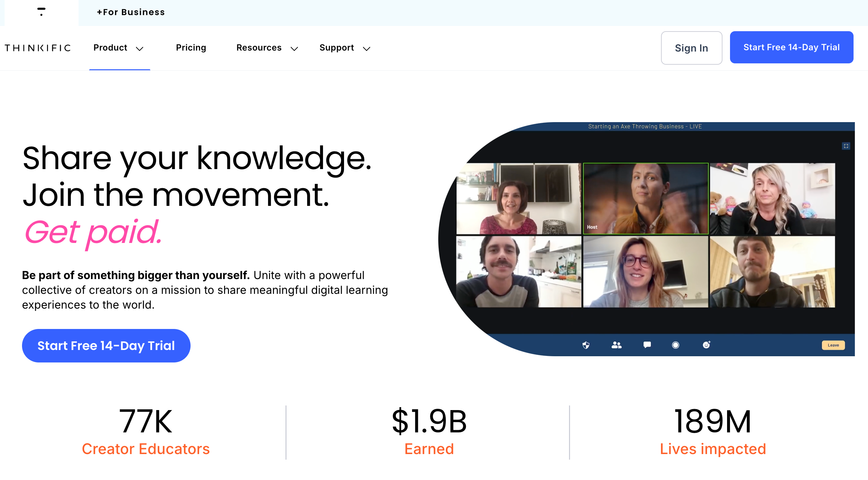Click the large Start Free 14-Day Trial button
Viewport: 868px width, 480px height.
(x=106, y=345)
